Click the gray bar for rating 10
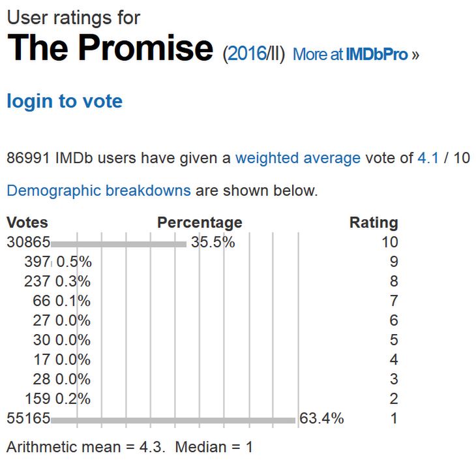The width and height of the screenshot is (476, 462). pyautogui.click(x=119, y=244)
